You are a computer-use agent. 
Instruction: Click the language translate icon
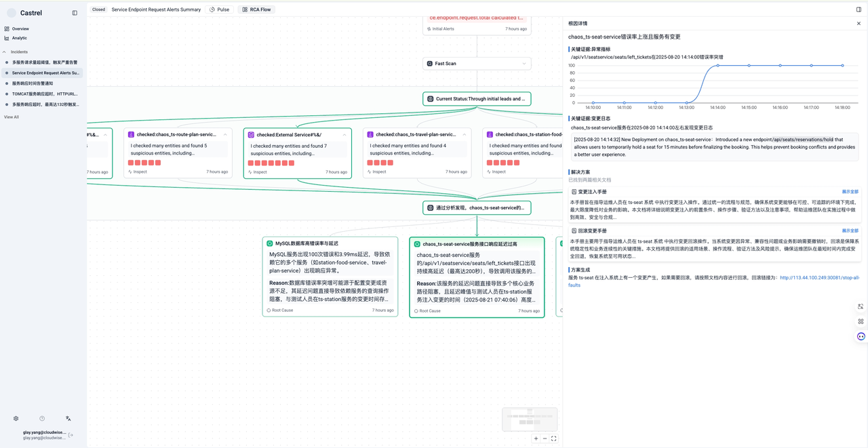click(x=68, y=419)
